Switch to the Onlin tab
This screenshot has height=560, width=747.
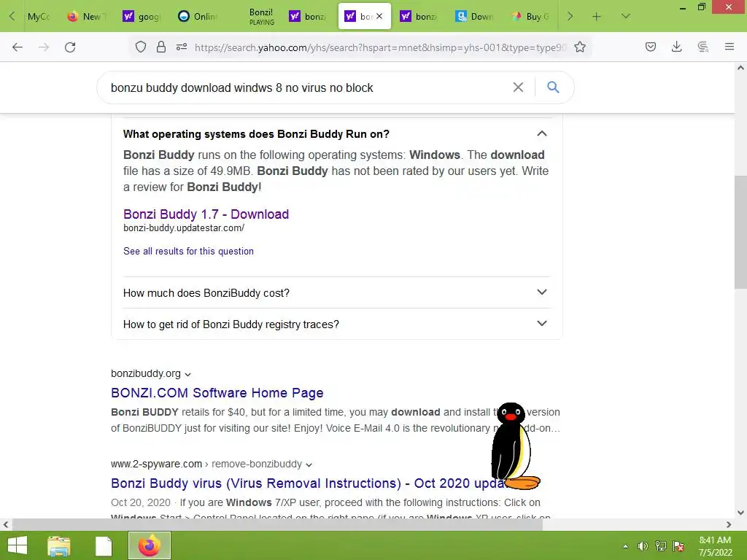coord(197,17)
